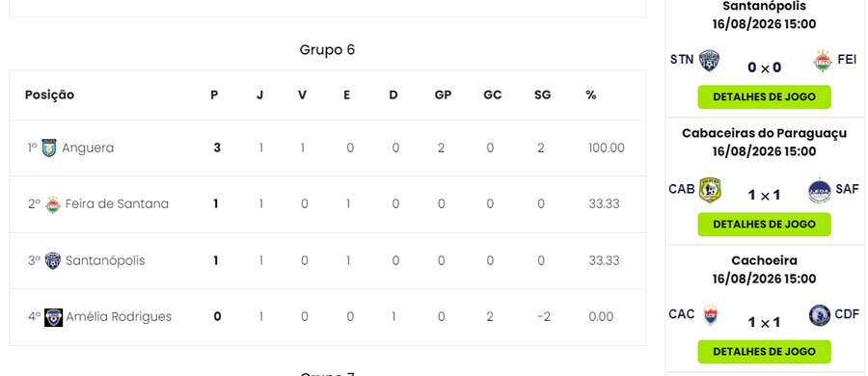Open Detalhes de Jogo for the Cabaceiras do Paraguaçu match

(x=764, y=225)
